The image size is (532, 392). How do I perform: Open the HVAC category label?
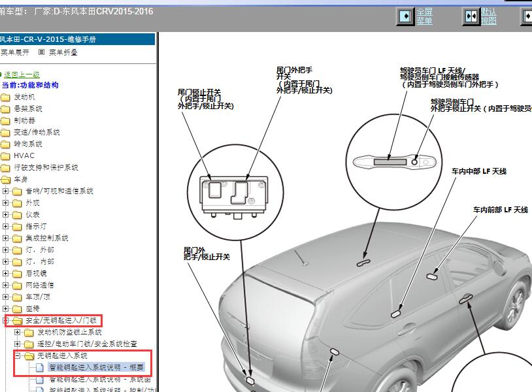coord(24,155)
